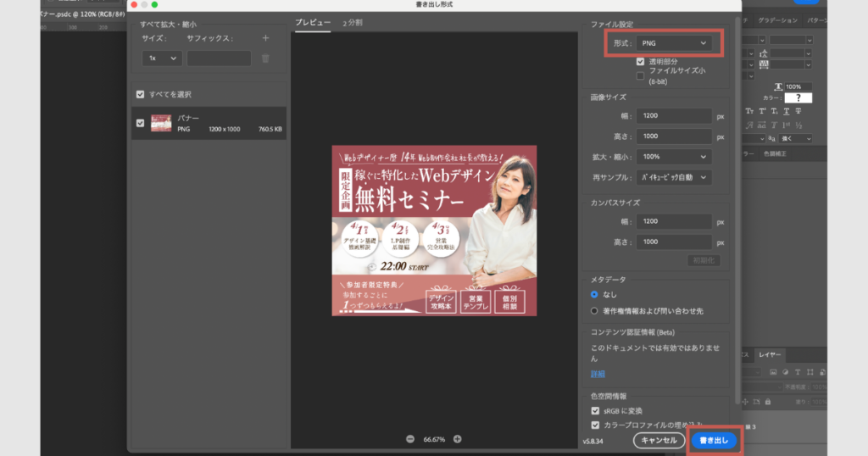Open the leading value dropdown in Character panel

[808, 53]
